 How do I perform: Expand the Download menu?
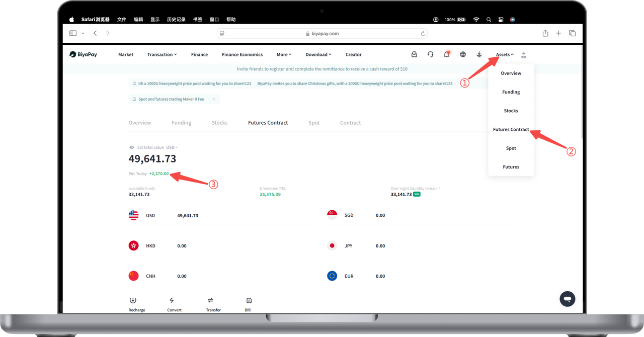point(318,54)
